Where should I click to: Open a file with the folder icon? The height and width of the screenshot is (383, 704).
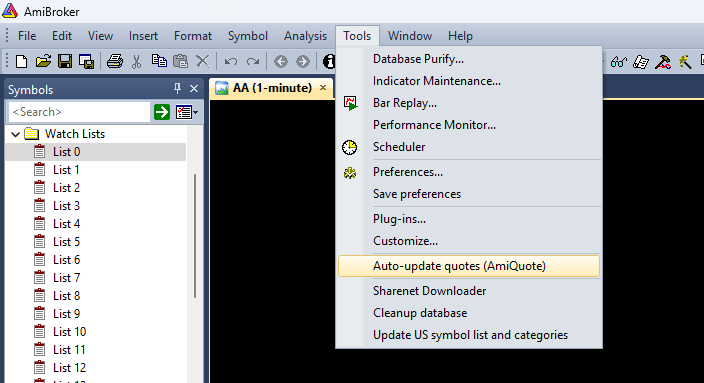[43, 61]
